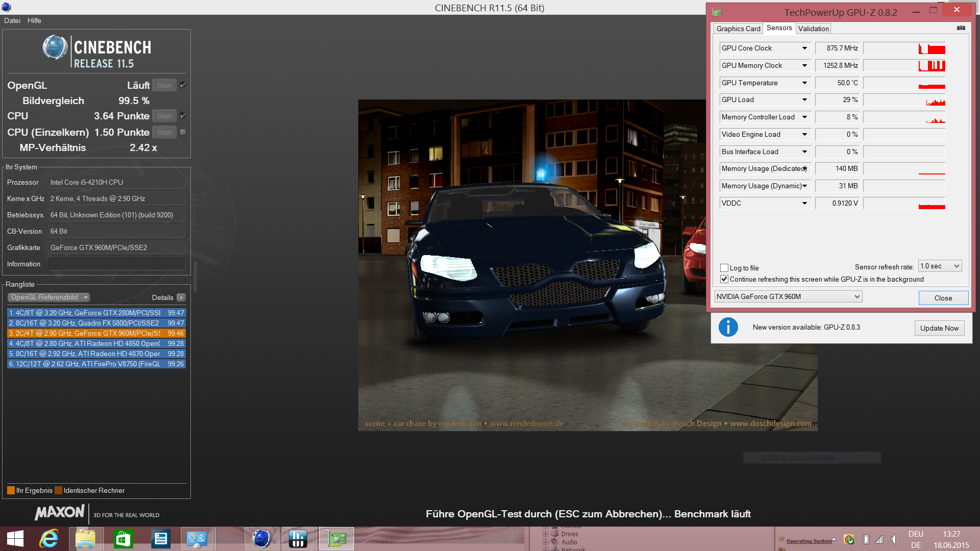Select the Sensors tab
Image resolution: width=980 pixels, height=551 pixels.
click(x=779, y=28)
